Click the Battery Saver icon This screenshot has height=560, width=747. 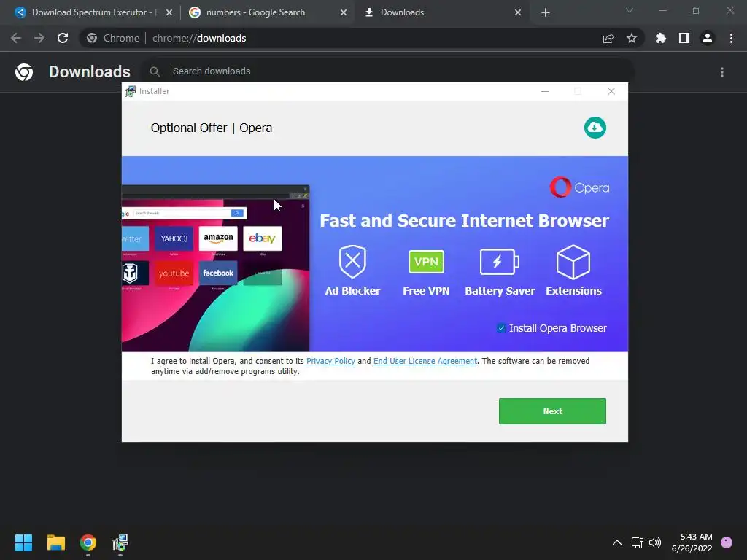(x=499, y=262)
